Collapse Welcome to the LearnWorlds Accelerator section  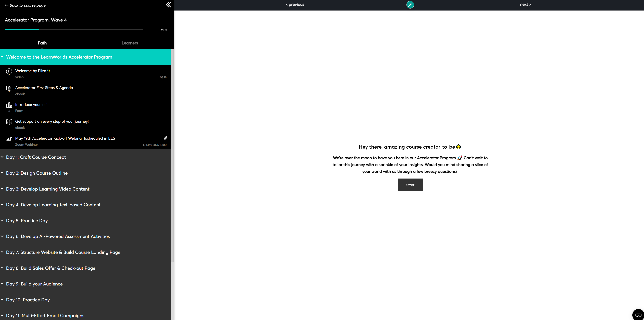59,57
